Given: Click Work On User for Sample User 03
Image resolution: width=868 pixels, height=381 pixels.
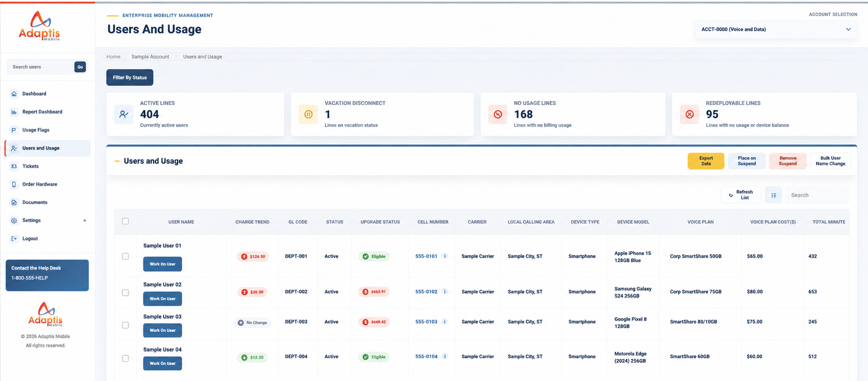Looking at the screenshot, I should point(162,331).
